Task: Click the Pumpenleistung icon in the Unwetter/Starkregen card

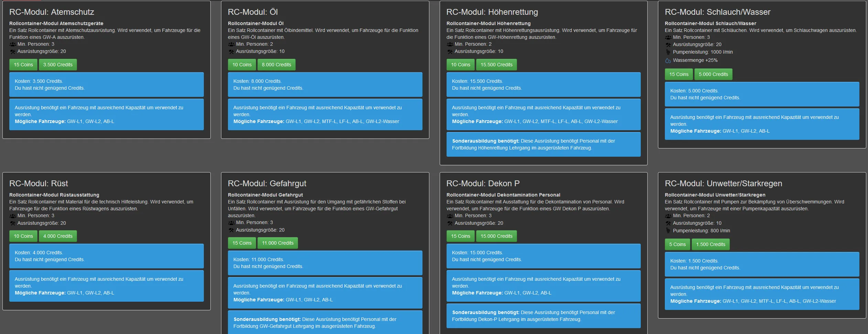Action: pyautogui.click(x=668, y=231)
